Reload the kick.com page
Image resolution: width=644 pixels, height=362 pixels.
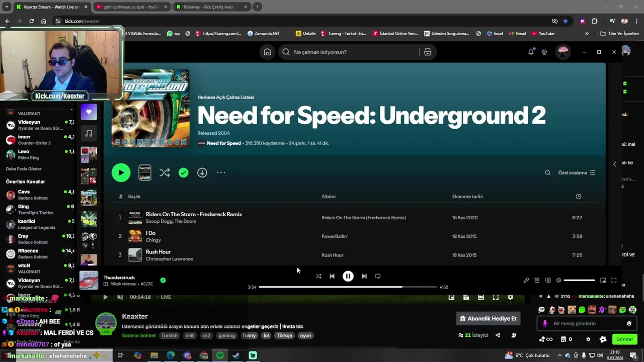(31, 21)
